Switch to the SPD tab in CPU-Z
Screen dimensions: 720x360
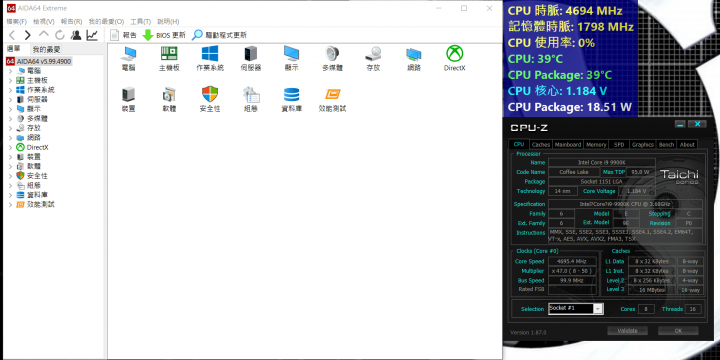[619, 144]
